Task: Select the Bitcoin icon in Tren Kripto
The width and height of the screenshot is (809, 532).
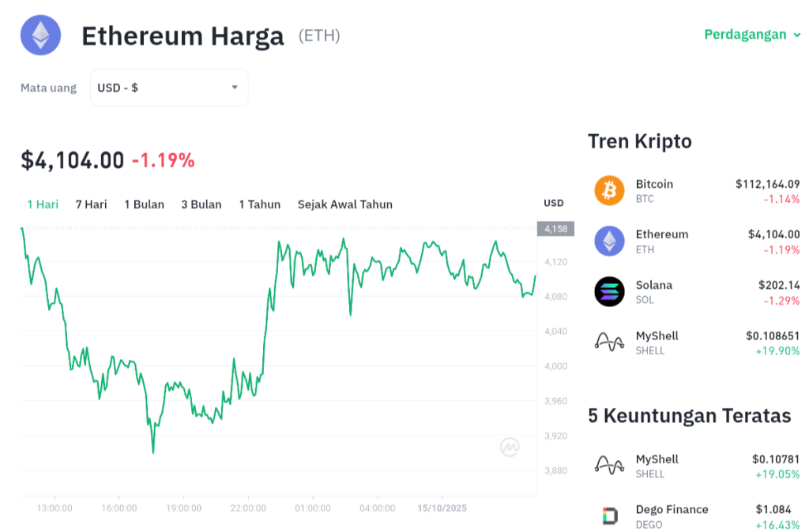Action: click(609, 190)
